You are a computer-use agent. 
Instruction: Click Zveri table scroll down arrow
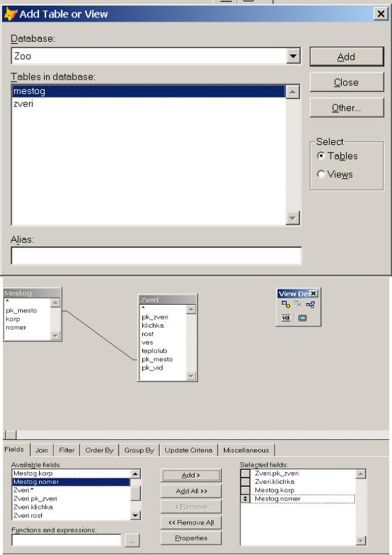191,376
